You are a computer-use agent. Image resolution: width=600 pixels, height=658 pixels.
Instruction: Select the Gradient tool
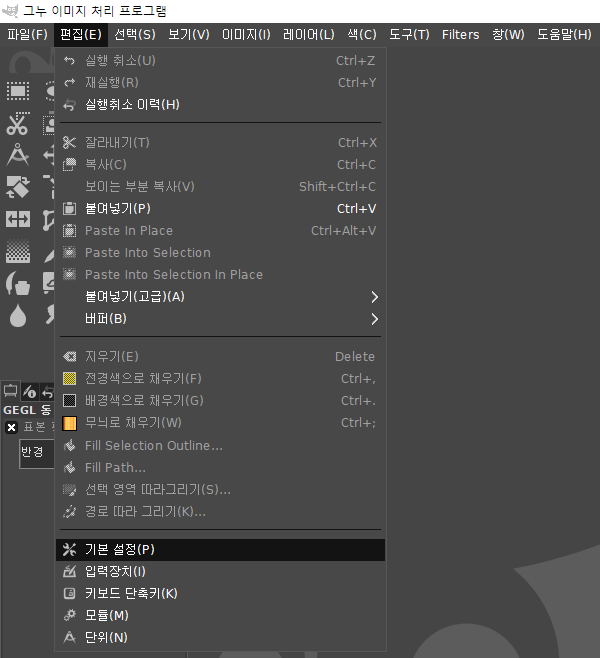click(x=18, y=251)
